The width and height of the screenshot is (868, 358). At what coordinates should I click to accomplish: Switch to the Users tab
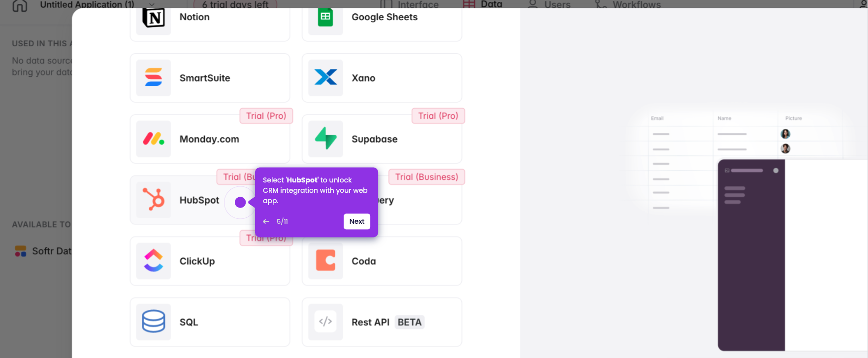[x=549, y=5]
